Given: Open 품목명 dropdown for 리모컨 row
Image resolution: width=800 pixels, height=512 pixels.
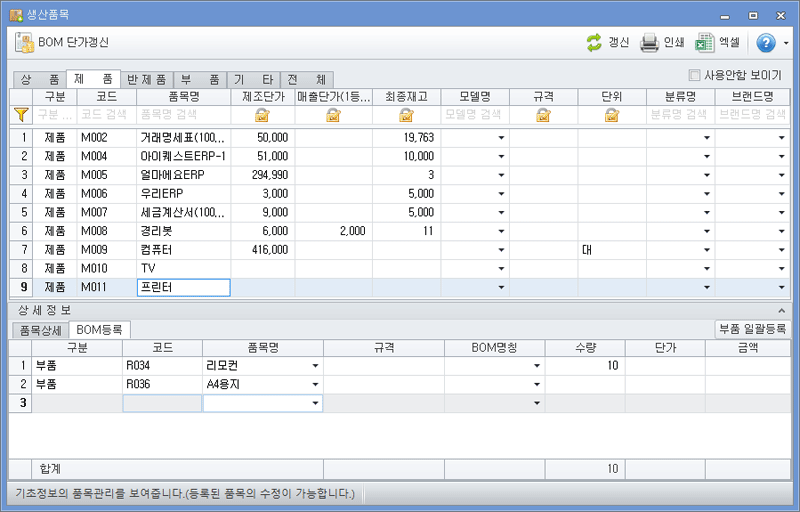Looking at the screenshot, I should pos(316,366).
